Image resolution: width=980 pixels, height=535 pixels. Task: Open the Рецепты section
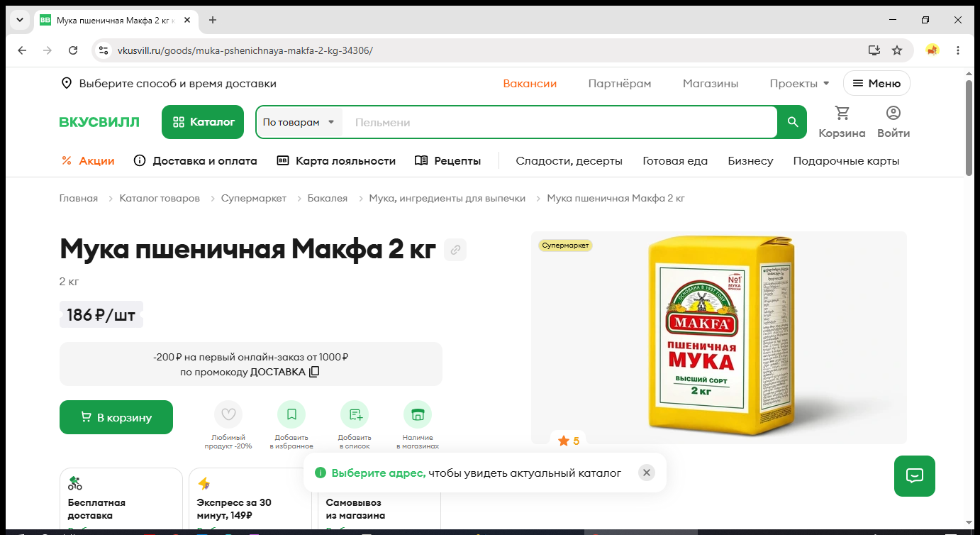coord(448,161)
